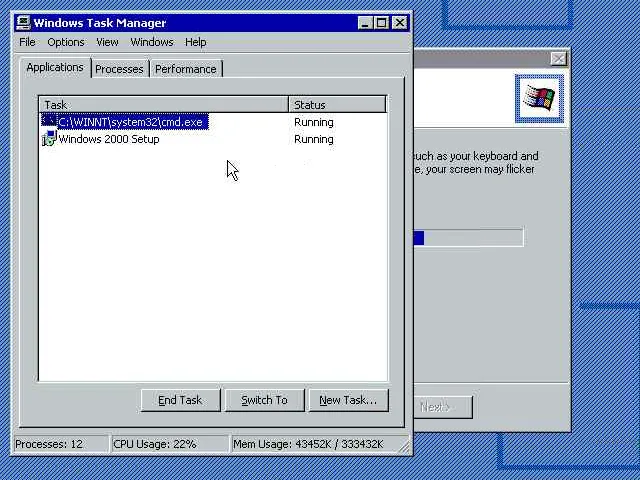This screenshot has height=480, width=640.
Task: Switch to the Performance tab
Action: [x=186, y=69]
